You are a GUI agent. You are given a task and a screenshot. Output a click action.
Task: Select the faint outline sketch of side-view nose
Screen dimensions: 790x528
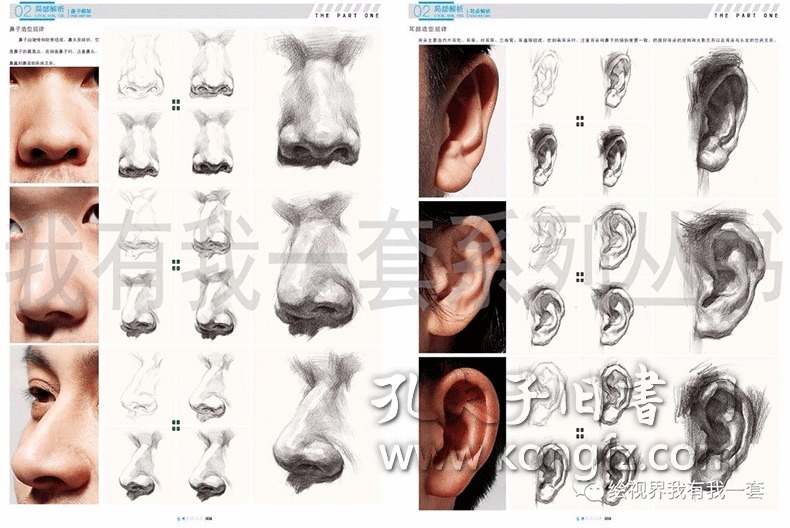[140, 386]
